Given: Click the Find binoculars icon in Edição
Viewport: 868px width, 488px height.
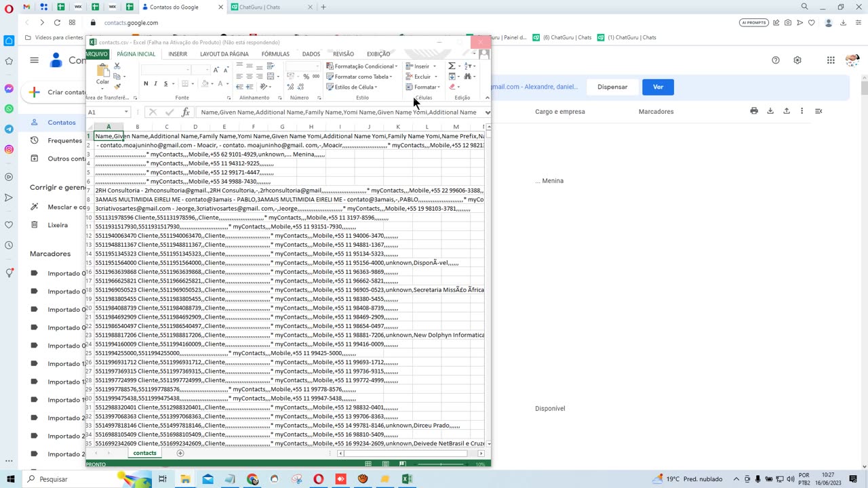Looking at the screenshot, I should tap(468, 76).
